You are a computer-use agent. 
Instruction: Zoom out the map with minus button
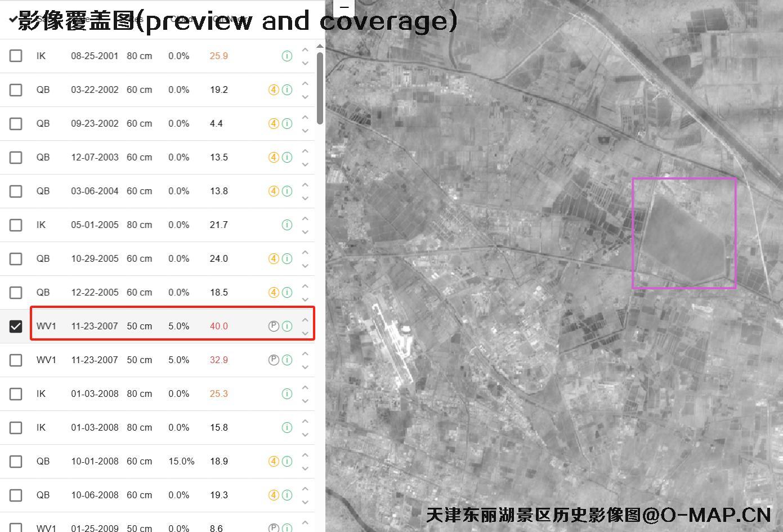[344, 7]
